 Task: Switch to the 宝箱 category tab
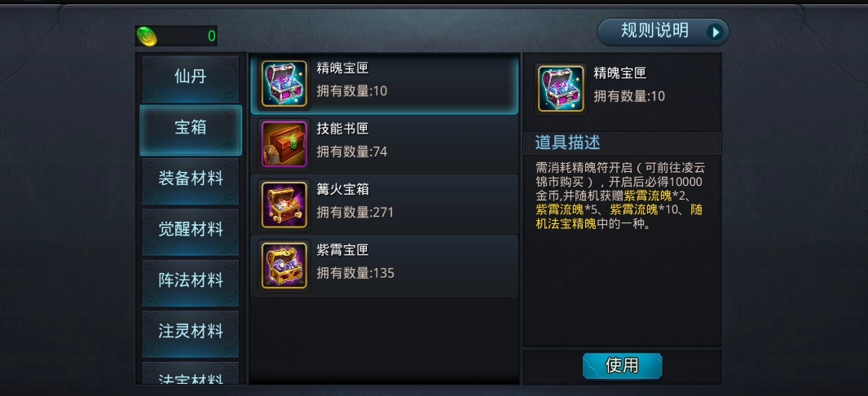tap(191, 128)
